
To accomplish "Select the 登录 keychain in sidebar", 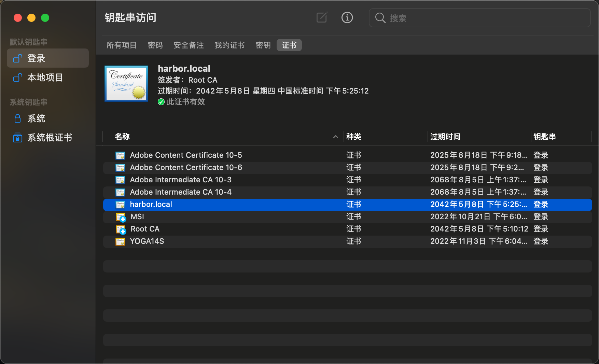I will [36, 58].
